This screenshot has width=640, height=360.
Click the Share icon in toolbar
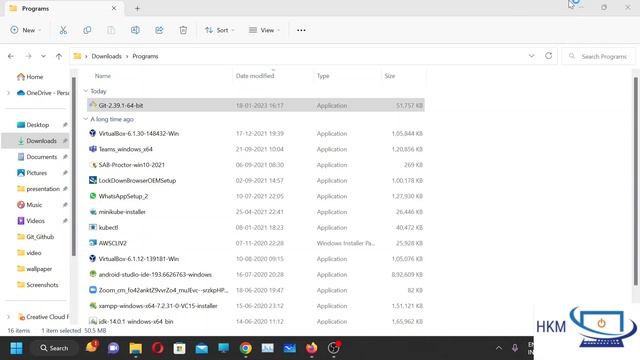[159, 30]
